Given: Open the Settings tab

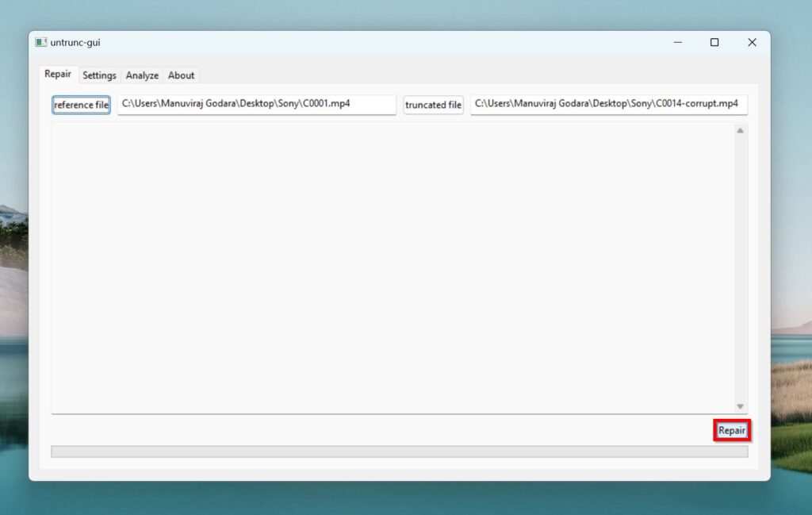Looking at the screenshot, I should (x=99, y=75).
